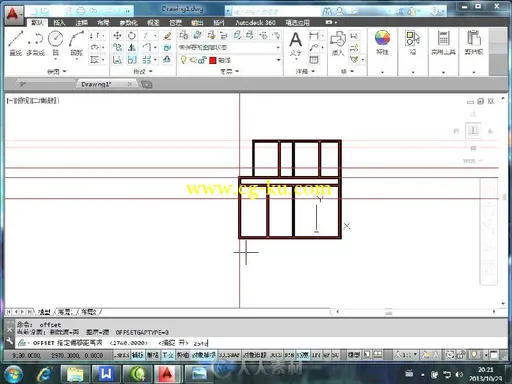Activate the Rotate command icon
This screenshot has height=384, width=512.
click(x=132, y=35)
